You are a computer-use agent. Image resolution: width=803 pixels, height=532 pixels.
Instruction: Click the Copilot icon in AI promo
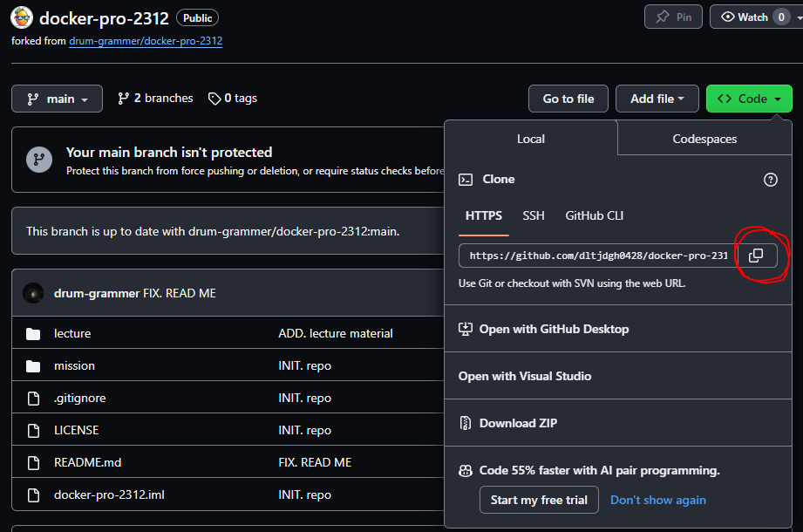(x=466, y=471)
